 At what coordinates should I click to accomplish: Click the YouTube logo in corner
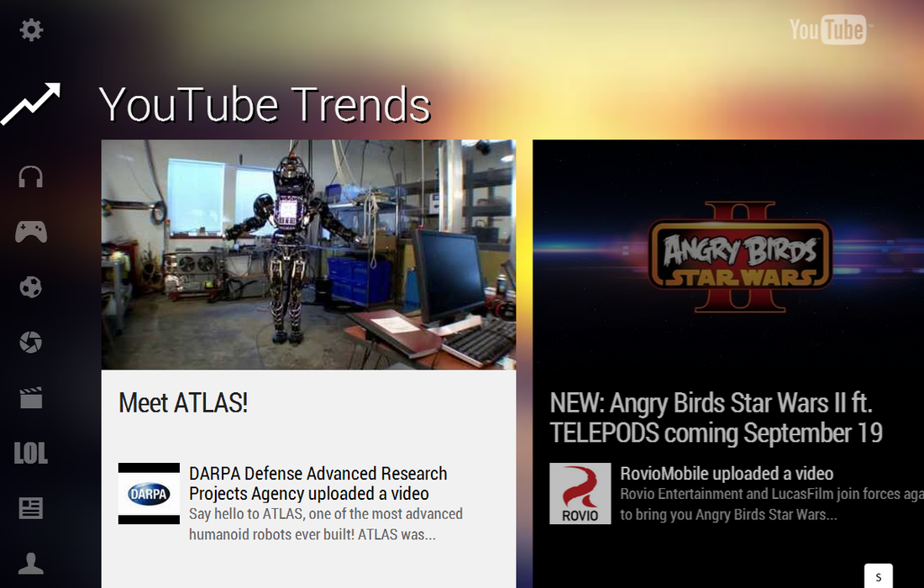pos(830,29)
